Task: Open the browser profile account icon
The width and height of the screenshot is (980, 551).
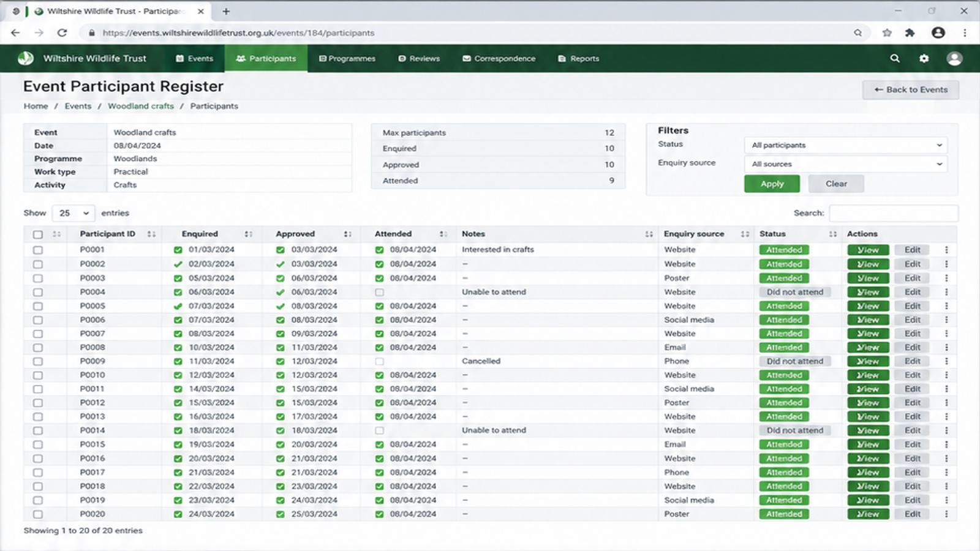Action: point(938,32)
